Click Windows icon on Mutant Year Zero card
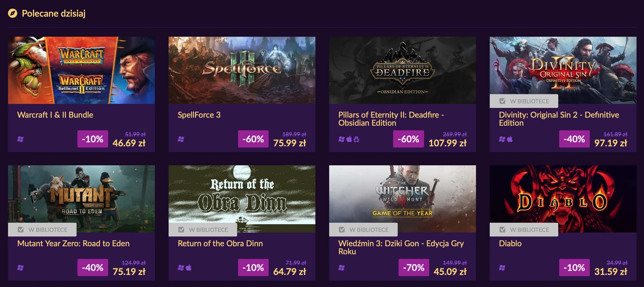The image size is (644, 287). [20, 268]
